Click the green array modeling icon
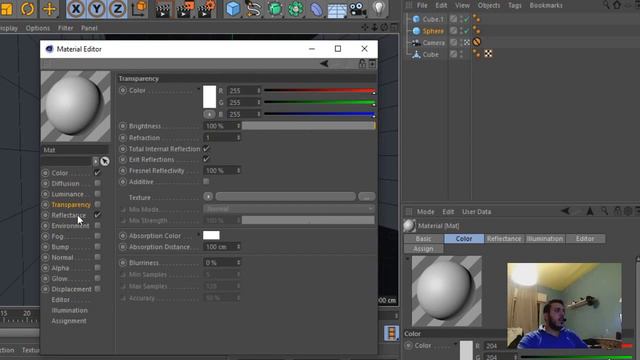Viewport: 640px width, 360px height. [x=296, y=9]
